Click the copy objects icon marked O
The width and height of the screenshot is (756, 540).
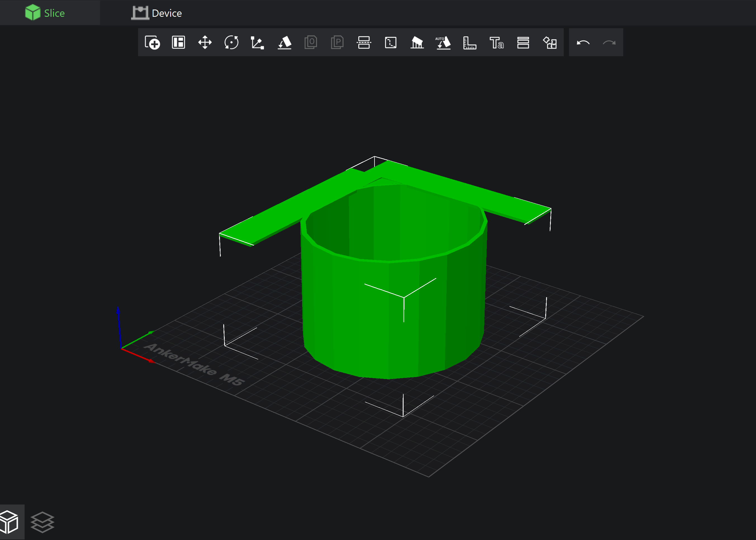coord(311,42)
